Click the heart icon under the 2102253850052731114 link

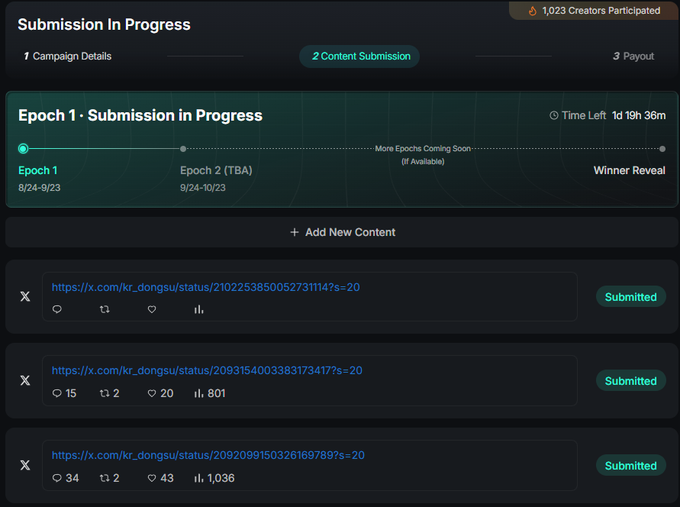click(x=152, y=309)
